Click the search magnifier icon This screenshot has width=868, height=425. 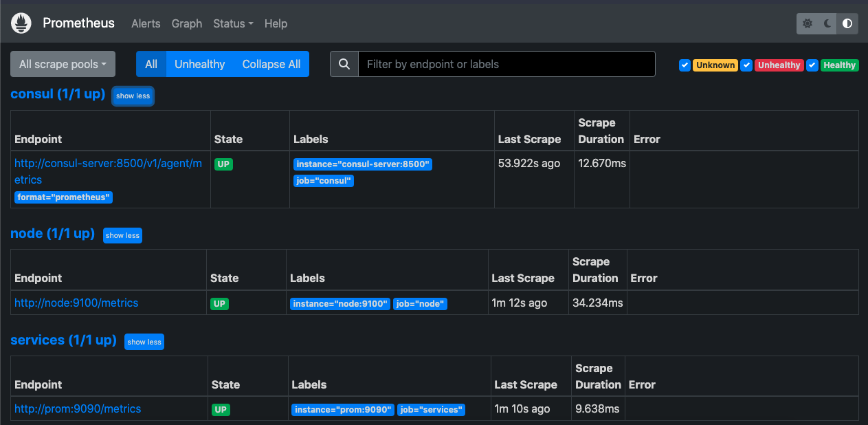tap(344, 64)
